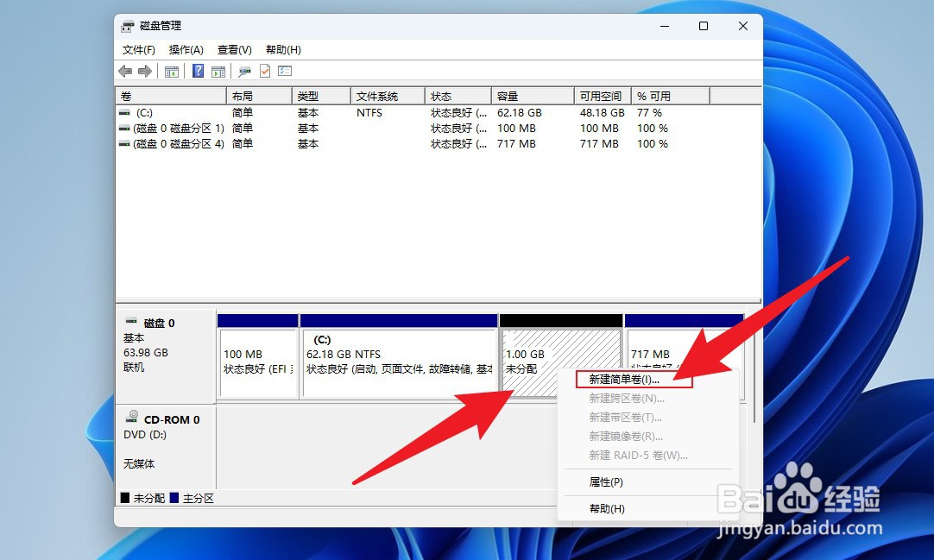Open the 文件(F) menu

pyautogui.click(x=139, y=50)
